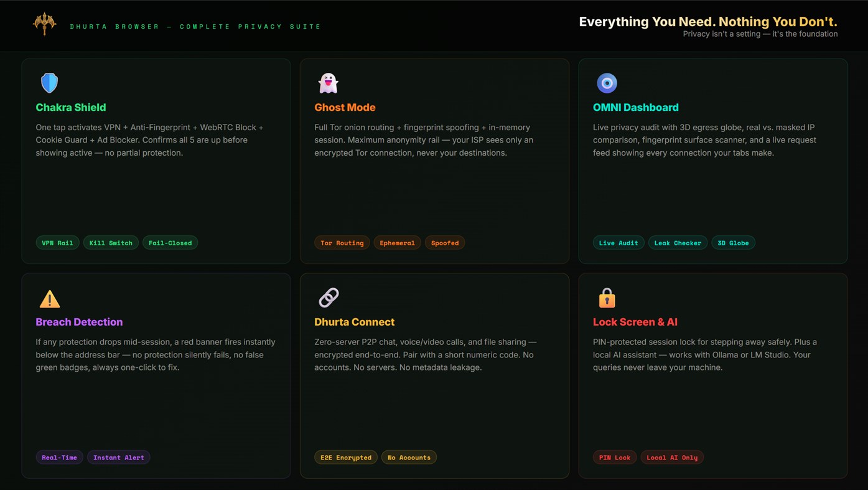
Task: Select the E2E Encrypted tag
Action: coord(346,458)
